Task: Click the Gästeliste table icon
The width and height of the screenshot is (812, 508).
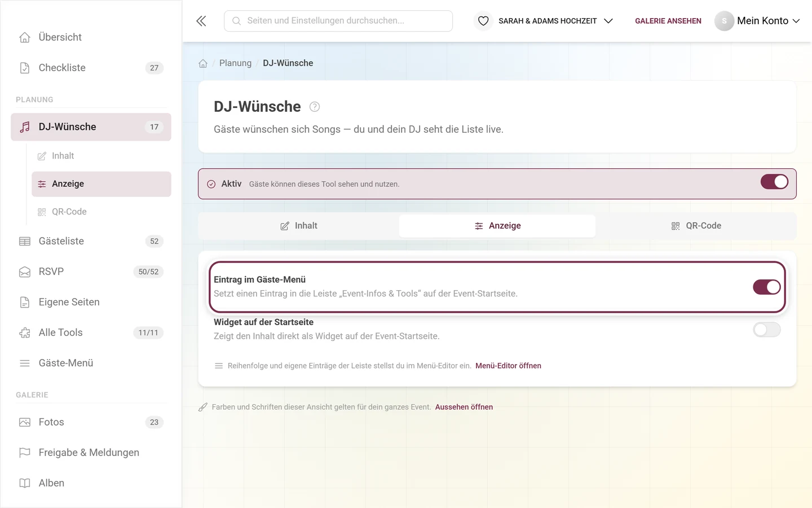Action: (x=25, y=241)
